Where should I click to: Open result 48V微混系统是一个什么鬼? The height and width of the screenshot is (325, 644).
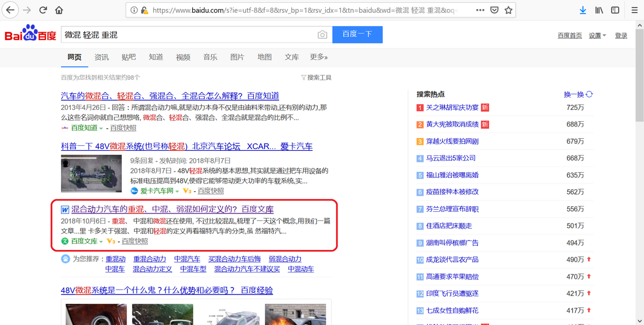[167, 291]
